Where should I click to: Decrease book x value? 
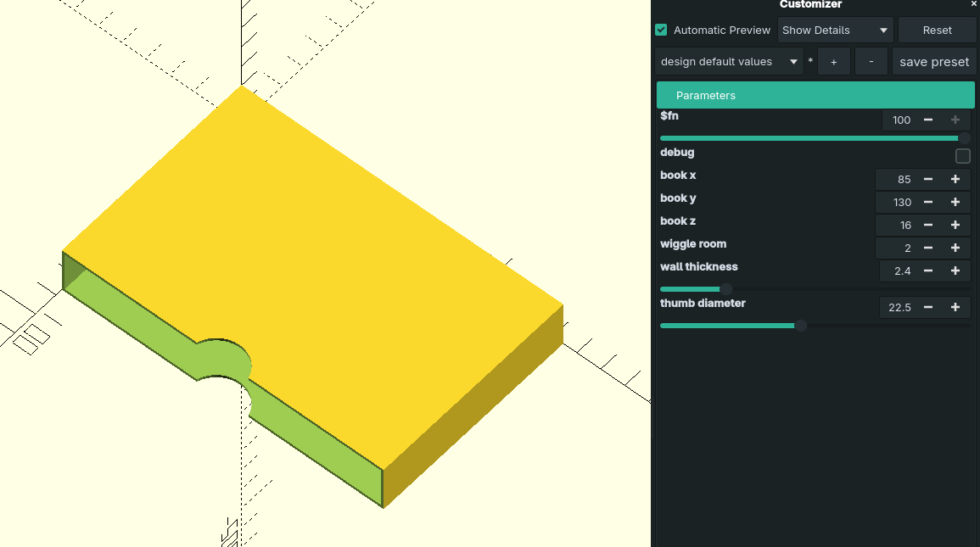pyautogui.click(x=928, y=179)
